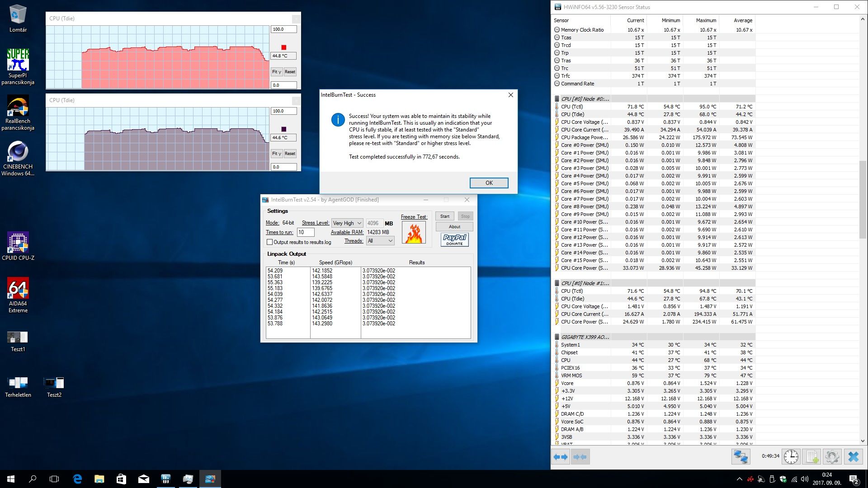This screenshot has height=488, width=868.
Task: Select the Teszt1 desktop file
Action: (x=18, y=342)
